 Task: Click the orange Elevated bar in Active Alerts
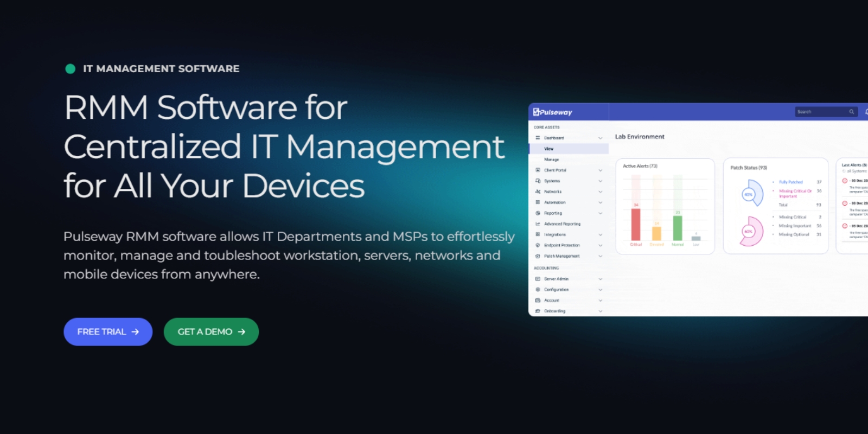656,233
